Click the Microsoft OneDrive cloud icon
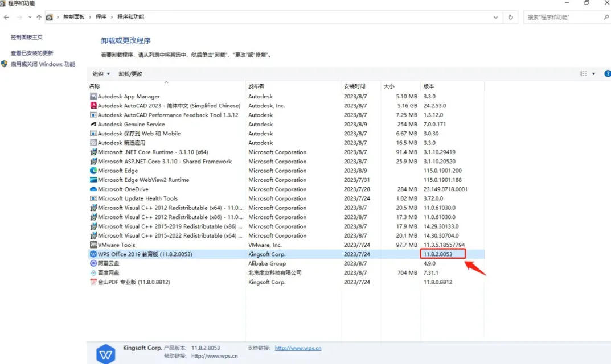The width and height of the screenshot is (611, 364). coord(93,189)
